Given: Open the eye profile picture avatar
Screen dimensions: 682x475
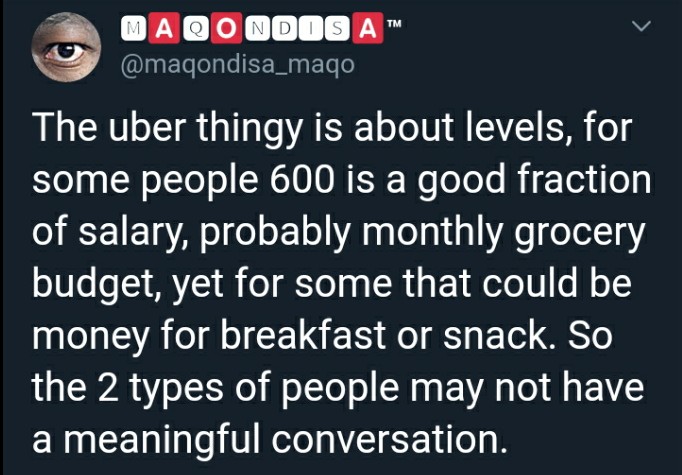Looking at the screenshot, I should pos(67,47).
